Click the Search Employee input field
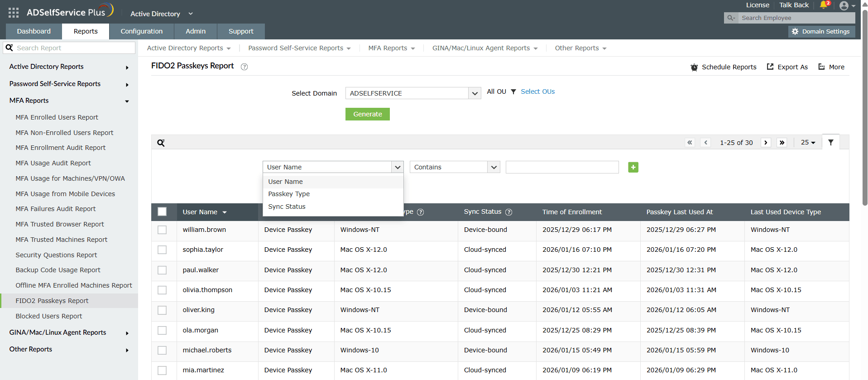 [x=796, y=18]
